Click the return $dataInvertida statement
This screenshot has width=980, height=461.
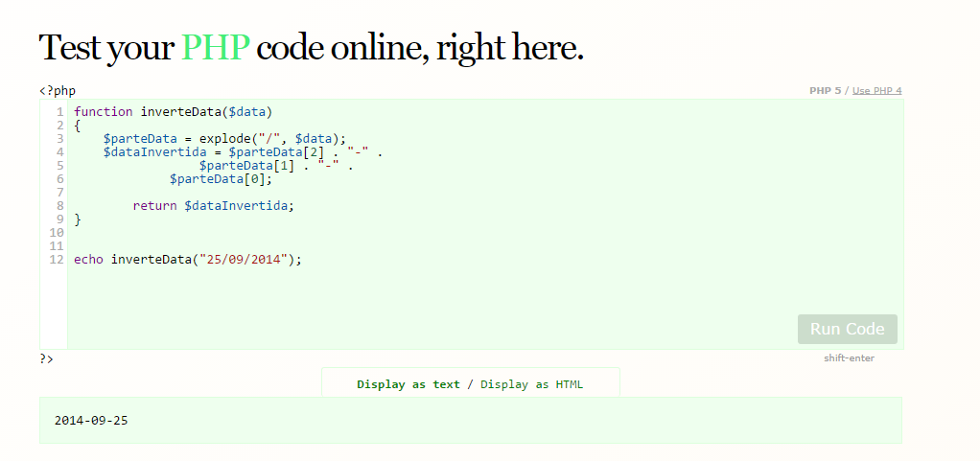(x=213, y=205)
